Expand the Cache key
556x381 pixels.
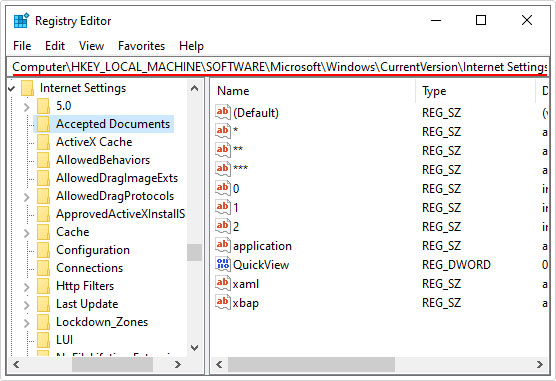pos(27,233)
